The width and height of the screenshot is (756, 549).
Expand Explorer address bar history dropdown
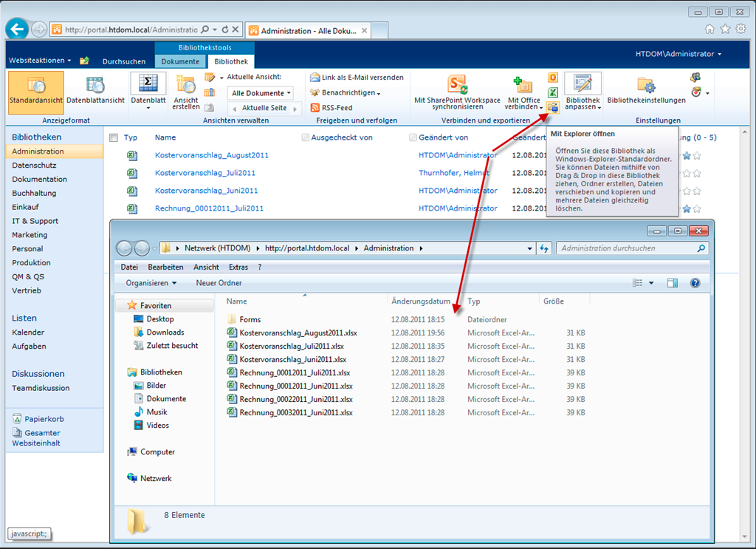pyautogui.click(x=529, y=248)
